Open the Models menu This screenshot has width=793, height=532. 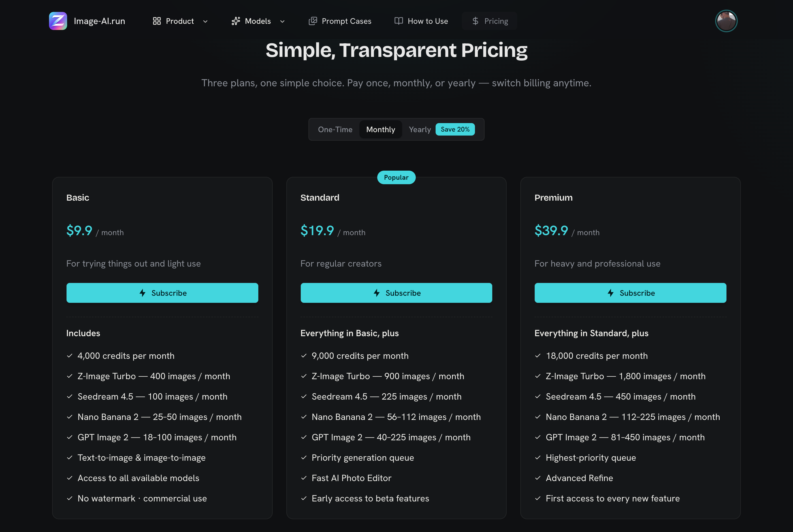258,21
